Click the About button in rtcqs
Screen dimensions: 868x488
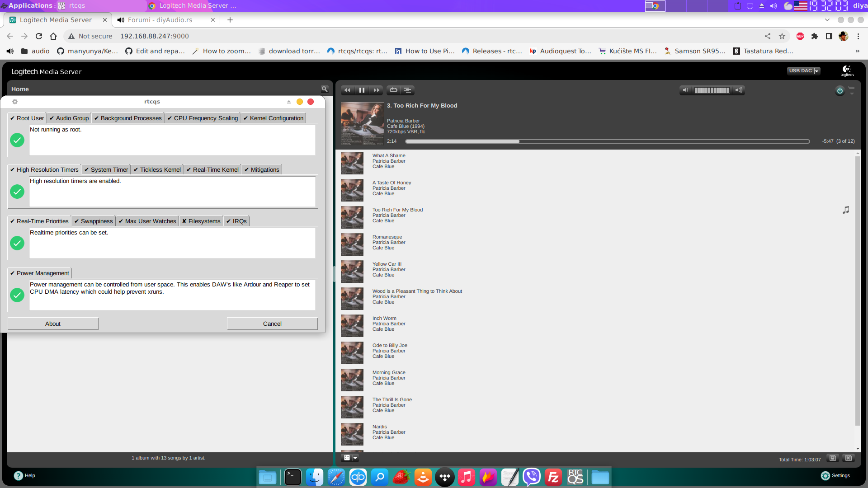pyautogui.click(x=53, y=324)
